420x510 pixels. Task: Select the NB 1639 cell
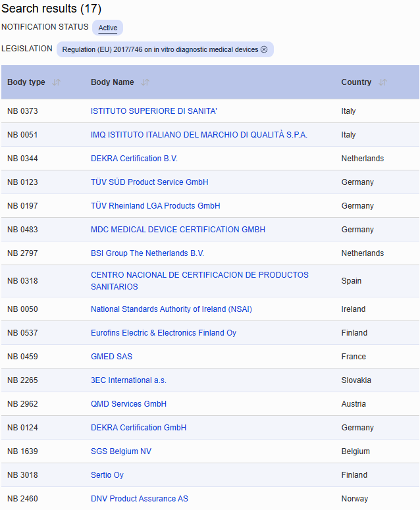[22, 451]
